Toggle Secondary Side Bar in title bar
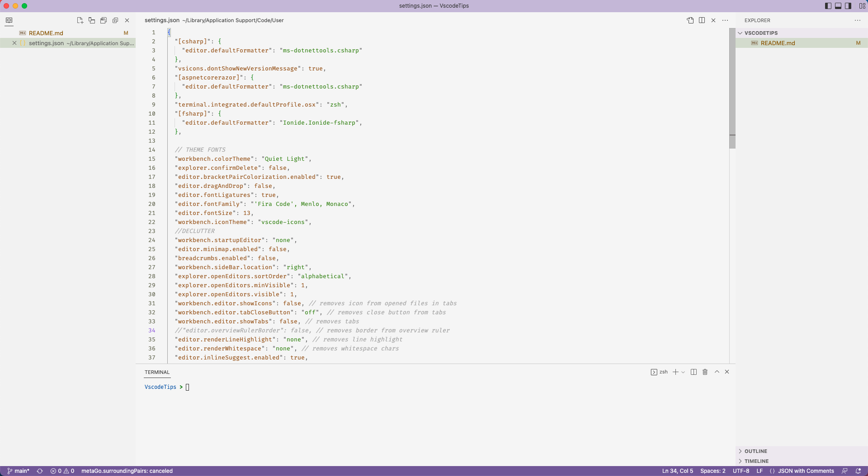 tap(848, 6)
